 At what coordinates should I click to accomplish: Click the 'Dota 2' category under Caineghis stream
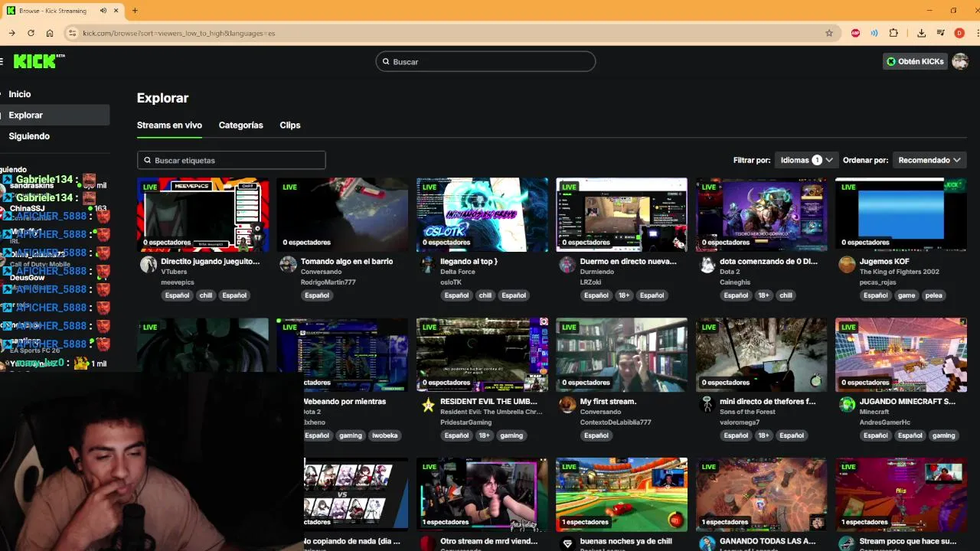coord(730,272)
